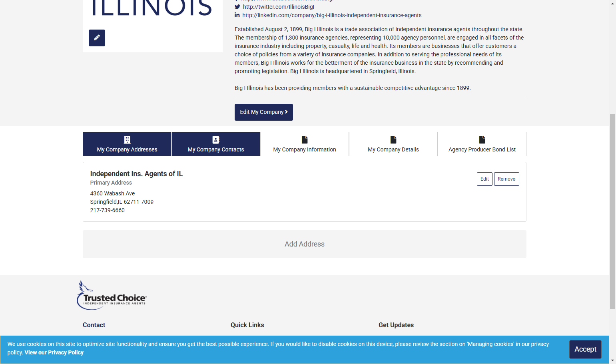The height and width of the screenshot is (364, 616).
Task: Click the Get Updates footer heading
Action: coord(396,325)
